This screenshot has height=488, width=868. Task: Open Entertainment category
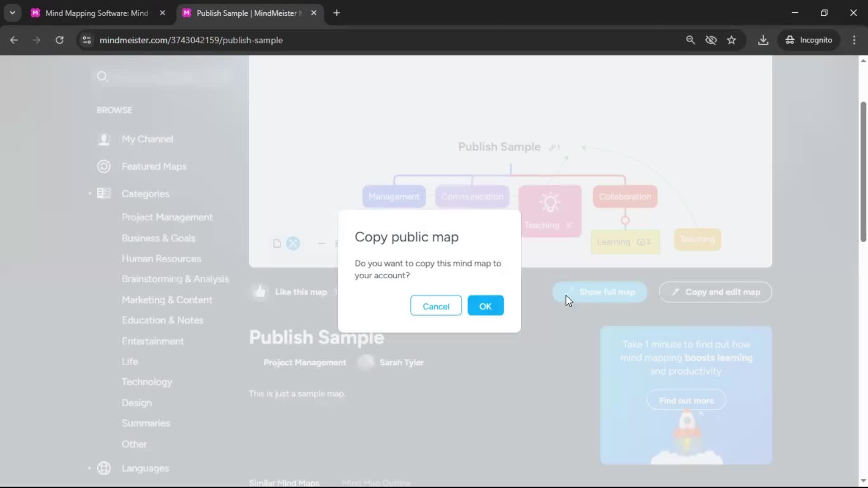(x=152, y=341)
